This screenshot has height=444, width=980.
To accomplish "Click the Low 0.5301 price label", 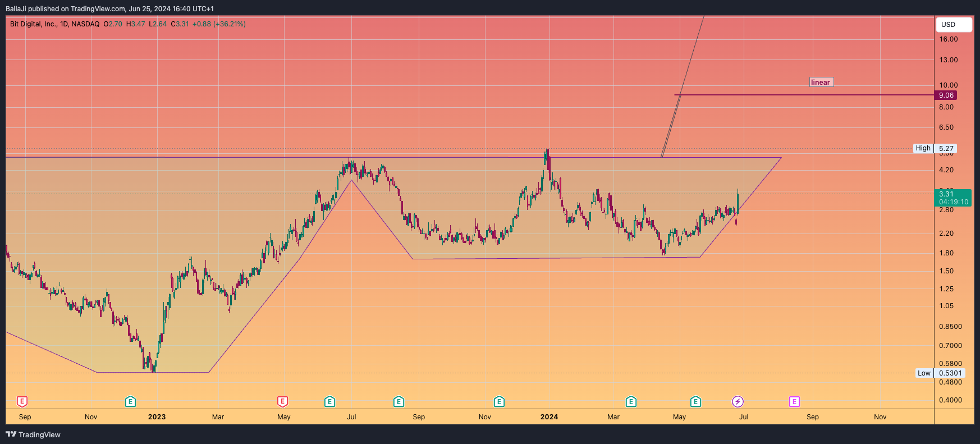I will click(x=941, y=373).
